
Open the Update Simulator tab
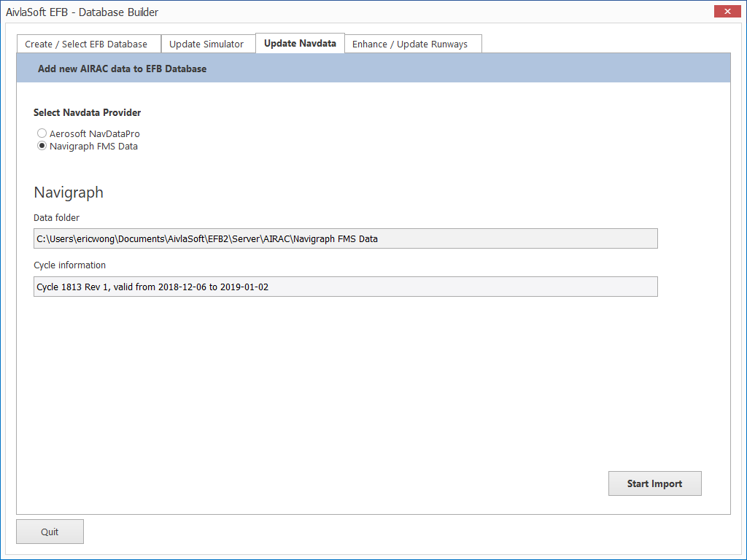point(208,44)
